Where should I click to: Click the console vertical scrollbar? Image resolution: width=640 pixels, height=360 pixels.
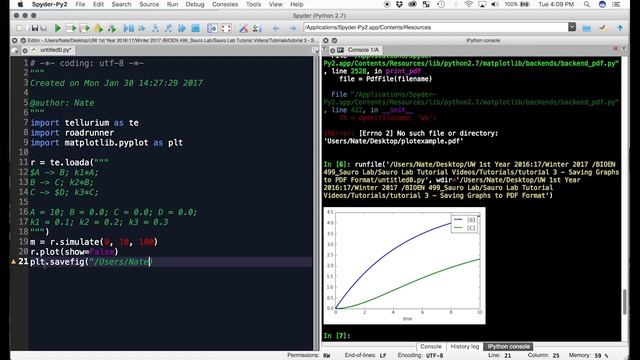coord(624,302)
